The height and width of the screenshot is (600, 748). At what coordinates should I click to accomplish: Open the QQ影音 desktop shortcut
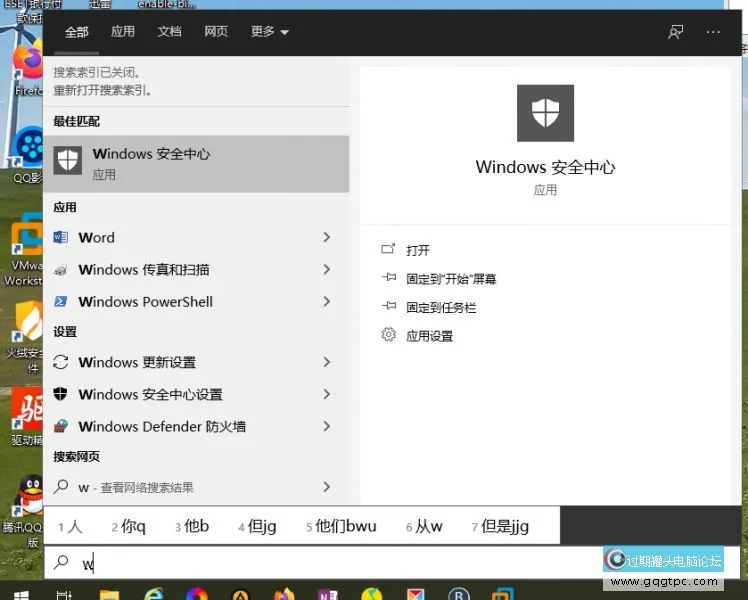28,155
